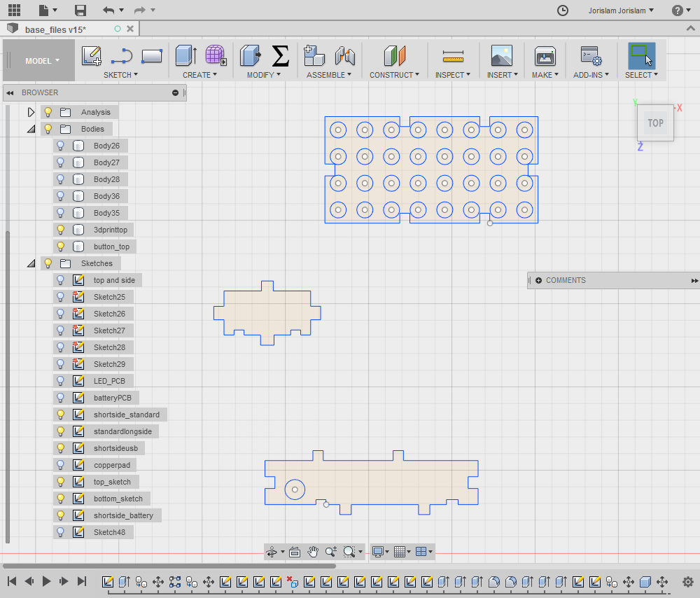Show the copperpad sketch
The height and width of the screenshot is (598, 700).
[x=61, y=465]
